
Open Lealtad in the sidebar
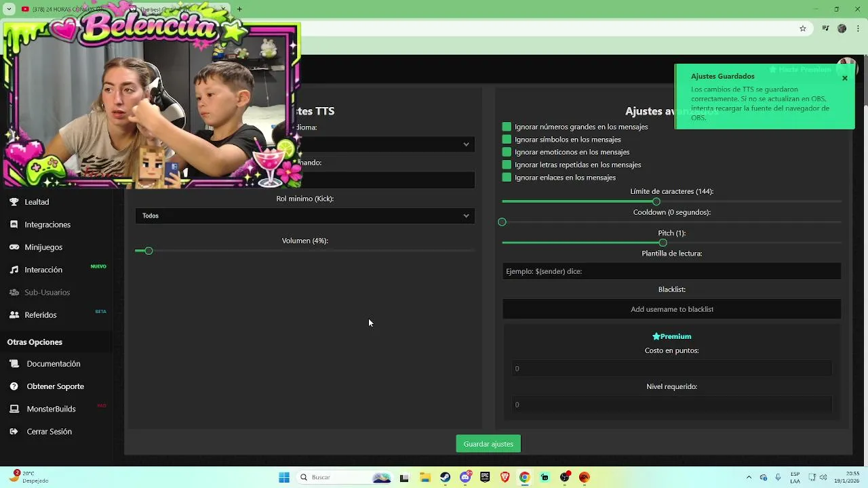pyautogui.click(x=37, y=202)
